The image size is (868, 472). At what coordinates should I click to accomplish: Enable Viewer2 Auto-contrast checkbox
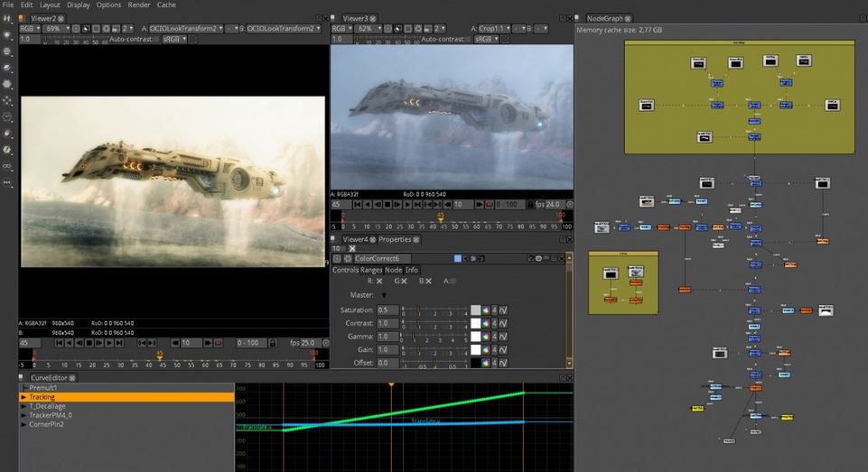click(156, 40)
